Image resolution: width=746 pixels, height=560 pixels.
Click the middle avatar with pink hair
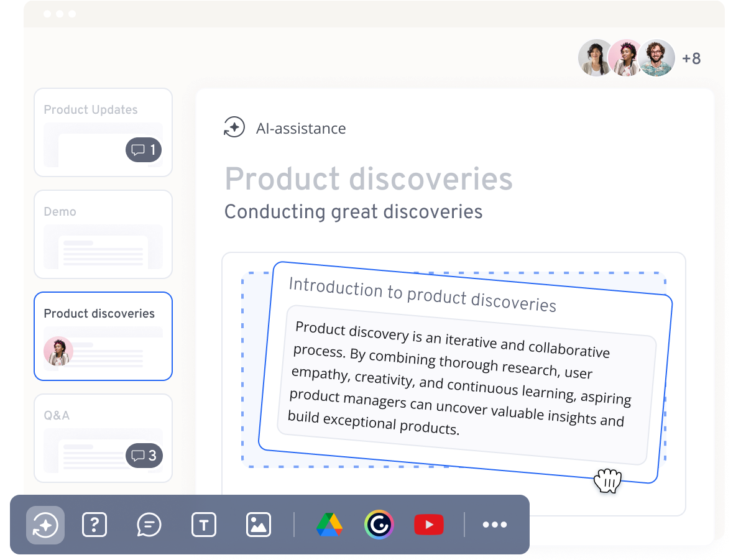[x=627, y=57]
